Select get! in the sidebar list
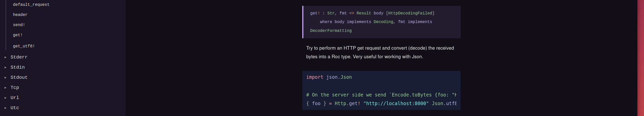 click(x=18, y=35)
